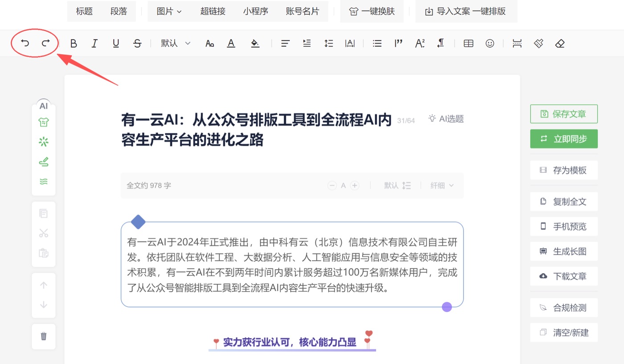This screenshot has width=624, height=364.
Task: Insert a 超链接
Action: tap(213, 11)
